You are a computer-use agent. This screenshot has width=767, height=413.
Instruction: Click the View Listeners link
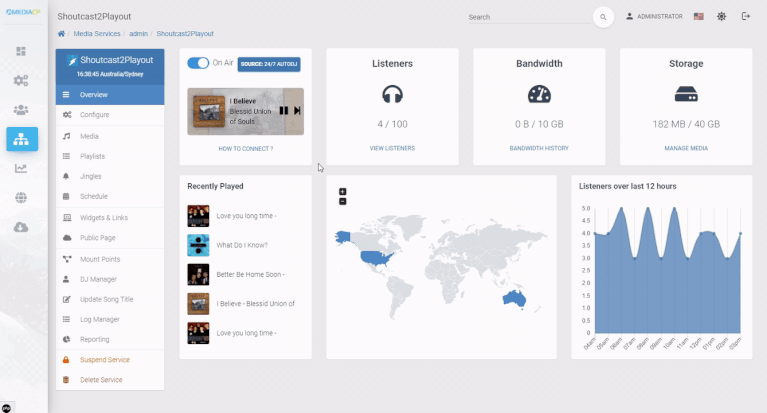click(392, 148)
